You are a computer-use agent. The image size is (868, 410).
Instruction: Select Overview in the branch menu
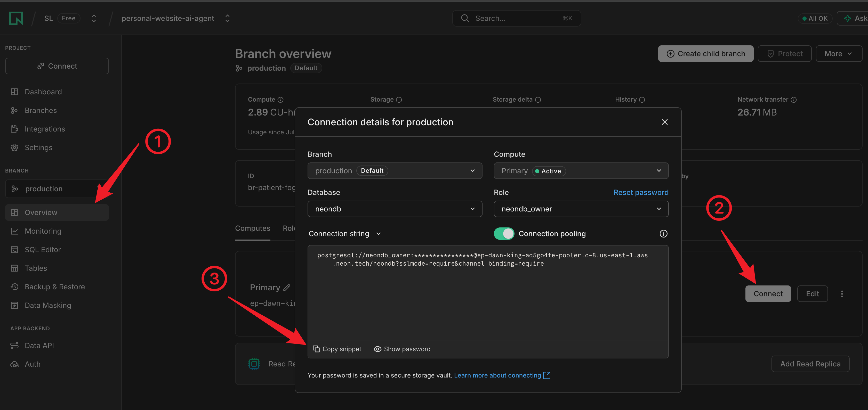pos(57,212)
